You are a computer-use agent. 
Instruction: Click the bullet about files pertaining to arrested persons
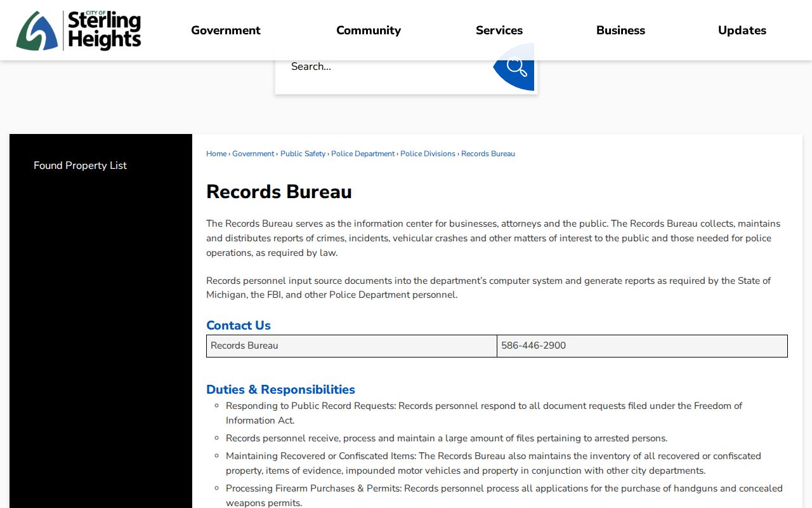tap(447, 438)
